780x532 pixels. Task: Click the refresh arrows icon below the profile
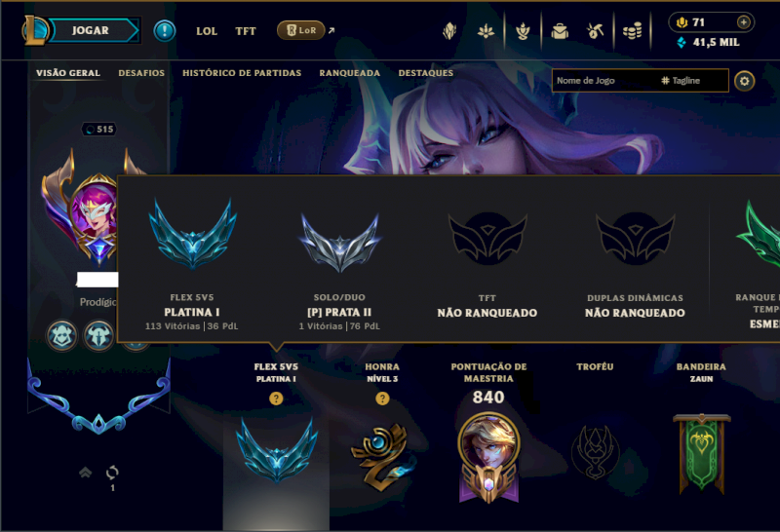click(x=112, y=473)
